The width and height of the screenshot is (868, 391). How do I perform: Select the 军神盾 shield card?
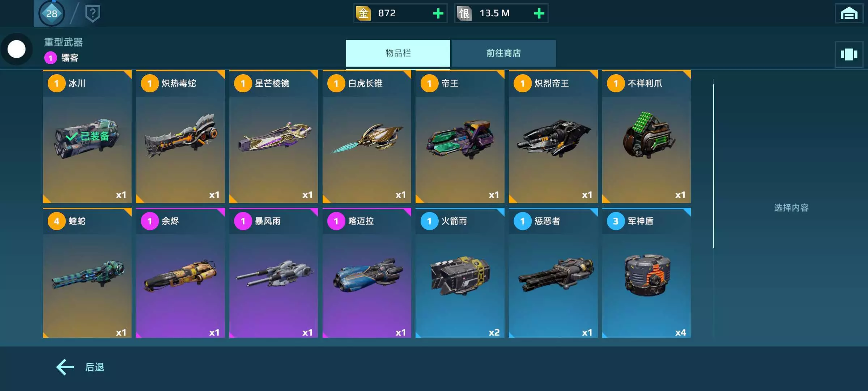click(646, 273)
